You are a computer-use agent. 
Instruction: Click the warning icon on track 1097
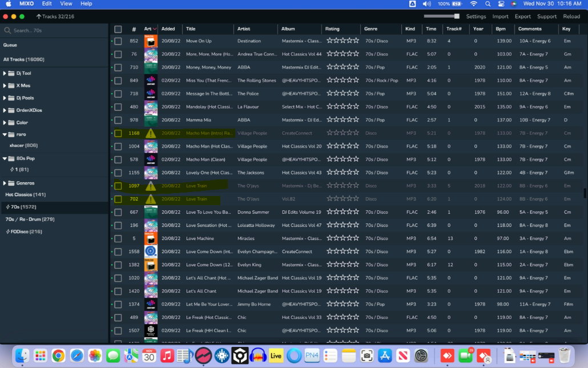151,186
